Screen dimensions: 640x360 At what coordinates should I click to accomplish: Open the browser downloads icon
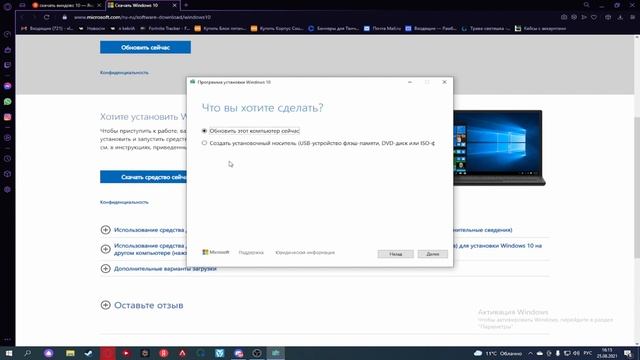coord(620,17)
